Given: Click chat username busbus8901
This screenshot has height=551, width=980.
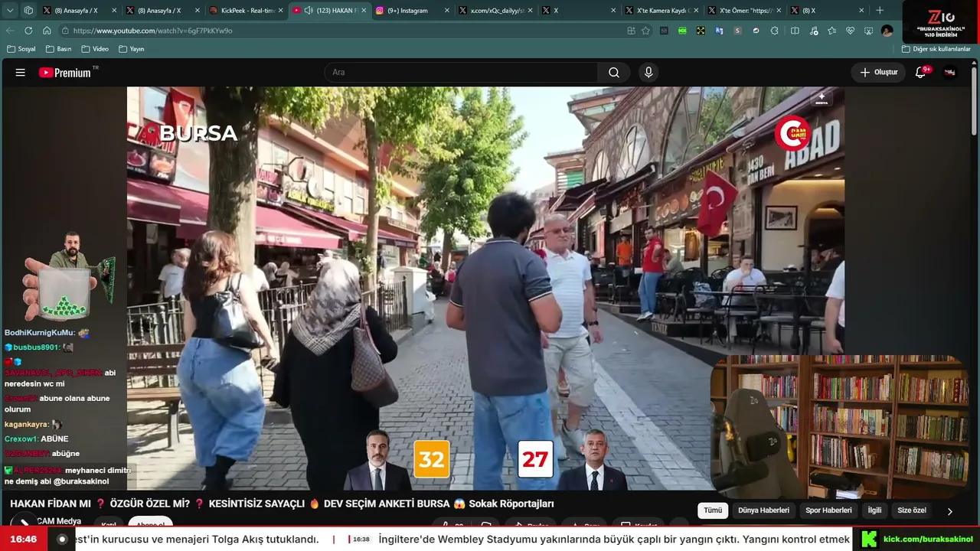Looking at the screenshot, I should [36, 347].
